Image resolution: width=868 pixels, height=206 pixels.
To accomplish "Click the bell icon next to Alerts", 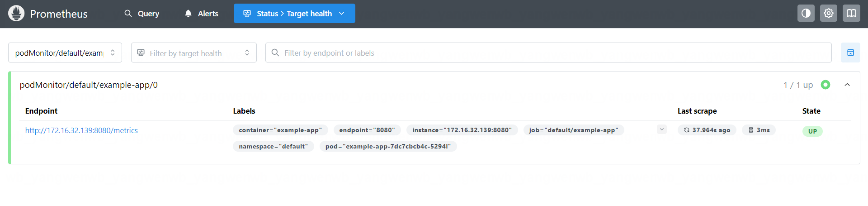I will click(188, 14).
